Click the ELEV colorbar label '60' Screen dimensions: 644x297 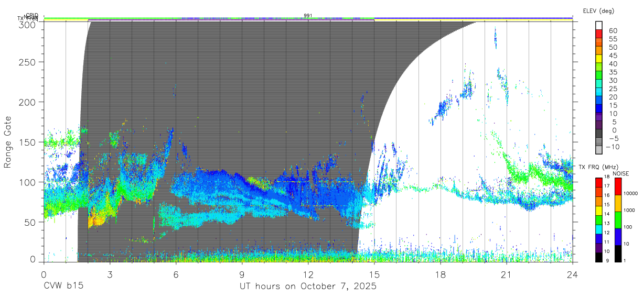tap(613, 30)
